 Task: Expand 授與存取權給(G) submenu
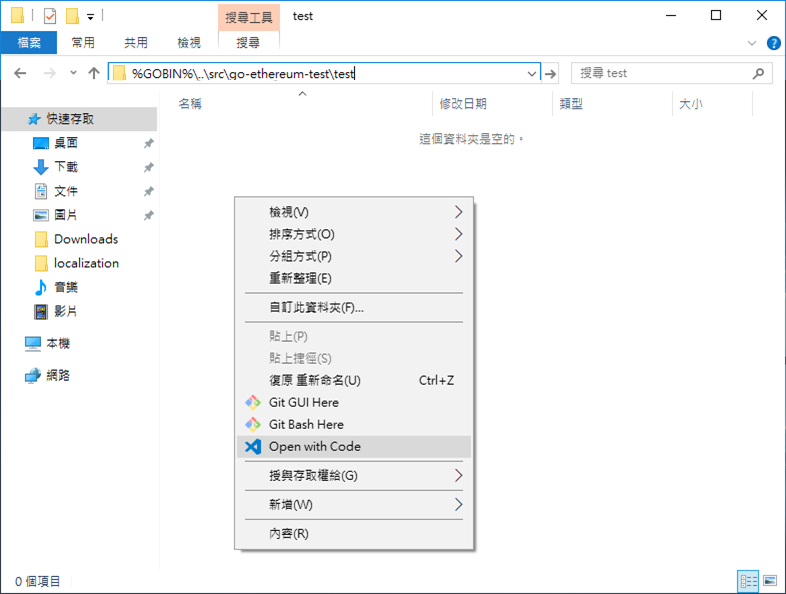[x=354, y=476]
